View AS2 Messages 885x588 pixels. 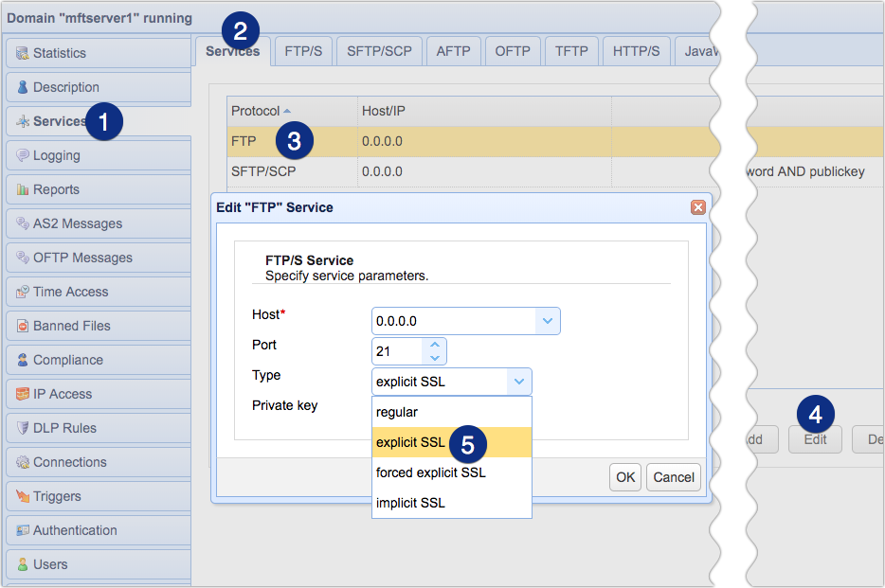pyautogui.click(x=72, y=223)
